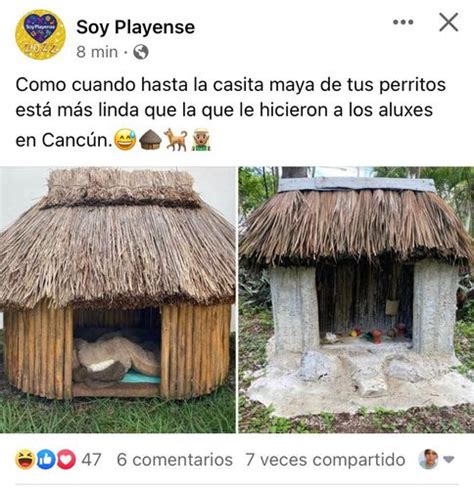Open the 7 veces compartido share list
474x489 pixels.
[325, 460]
